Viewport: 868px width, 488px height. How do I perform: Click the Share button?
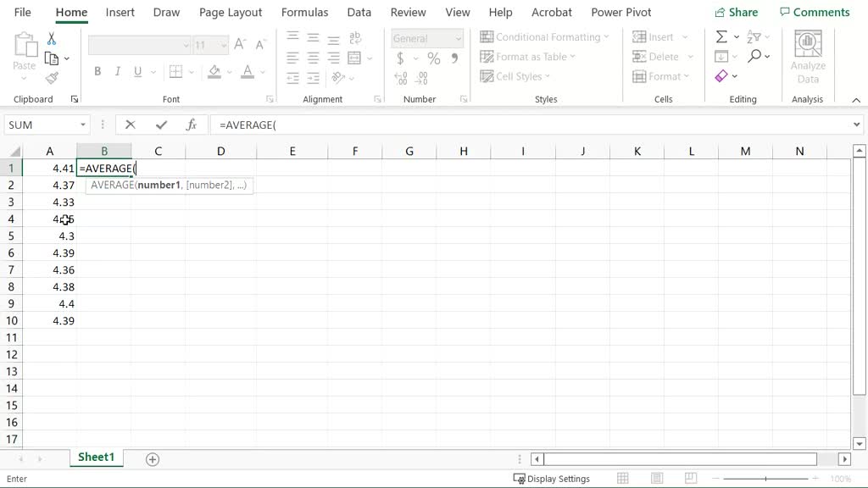click(x=736, y=12)
